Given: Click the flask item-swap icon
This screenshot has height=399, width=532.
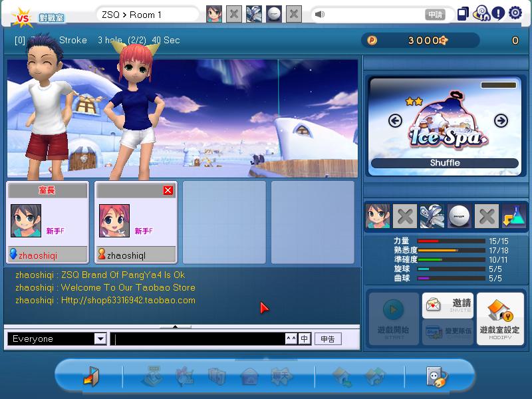Looking at the screenshot, I should click(513, 216).
